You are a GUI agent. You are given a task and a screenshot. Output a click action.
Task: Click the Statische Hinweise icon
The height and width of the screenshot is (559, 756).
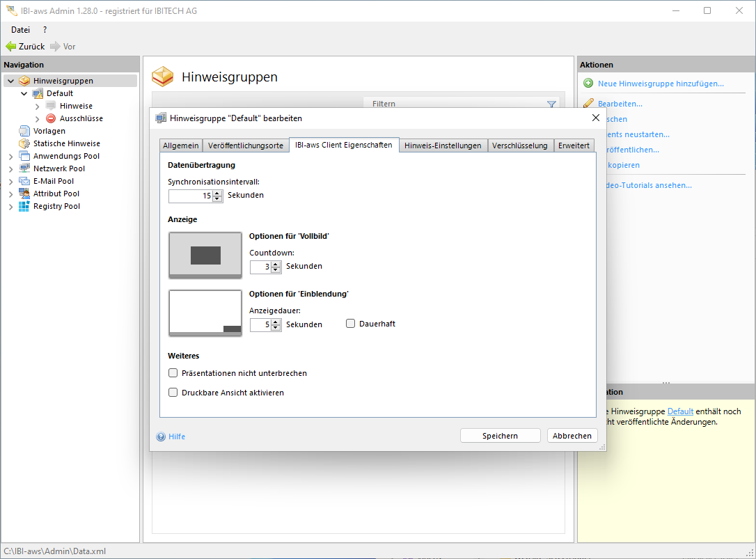[24, 143]
